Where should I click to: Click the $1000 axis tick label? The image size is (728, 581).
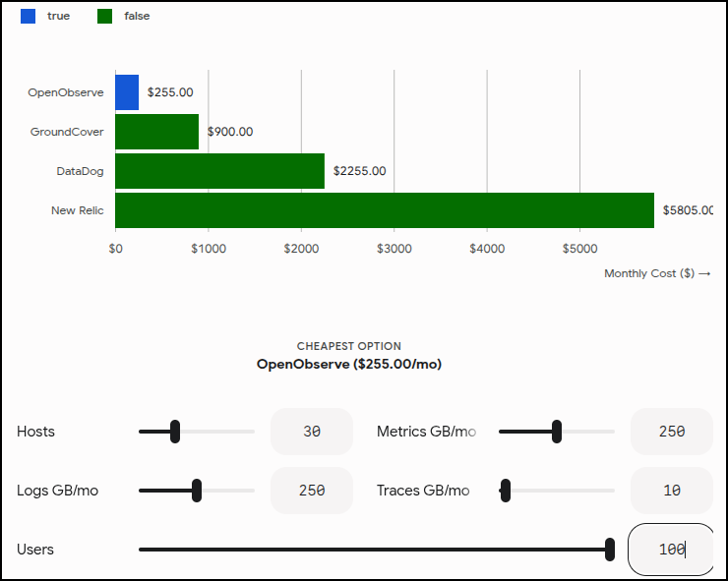[x=209, y=249]
